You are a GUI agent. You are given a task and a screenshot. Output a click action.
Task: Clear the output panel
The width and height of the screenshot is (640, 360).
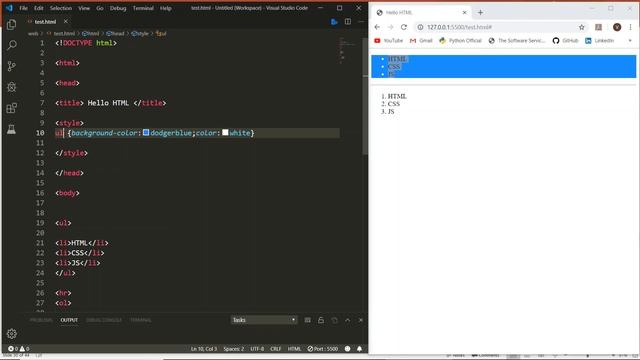click(x=307, y=320)
